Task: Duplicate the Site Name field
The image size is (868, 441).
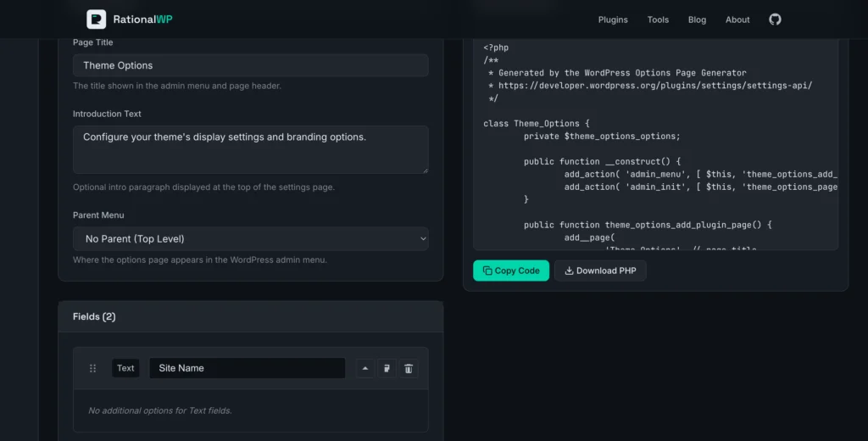Action: (387, 368)
